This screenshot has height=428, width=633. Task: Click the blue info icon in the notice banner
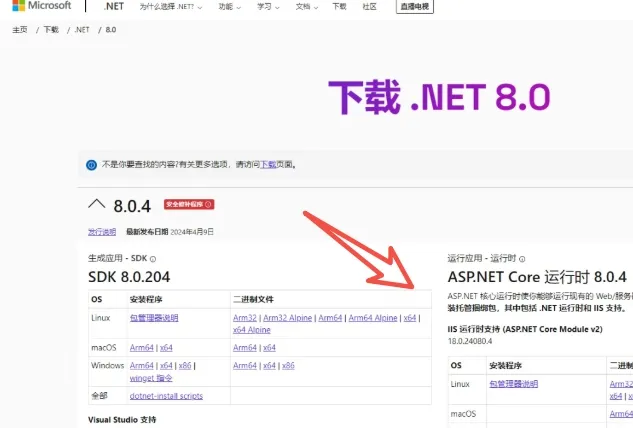tap(91, 164)
